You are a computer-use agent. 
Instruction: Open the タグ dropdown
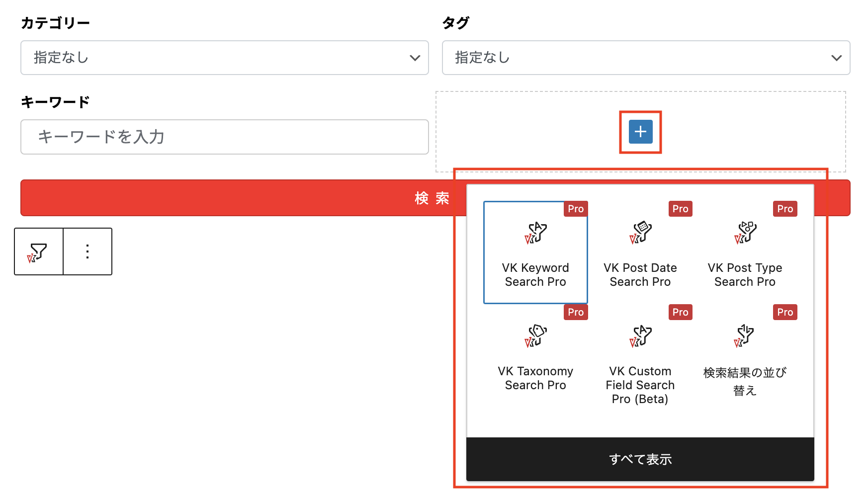click(646, 58)
